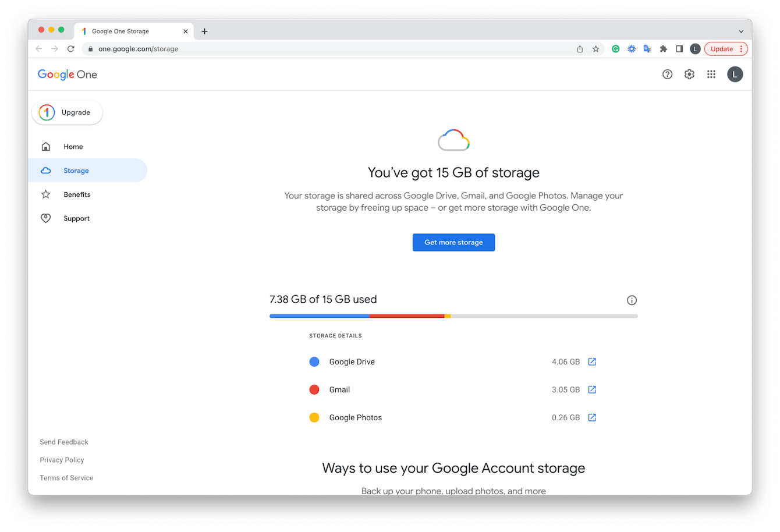Open Google Drive storage external link icon
Viewport: 780px width, 532px height.
point(592,361)
